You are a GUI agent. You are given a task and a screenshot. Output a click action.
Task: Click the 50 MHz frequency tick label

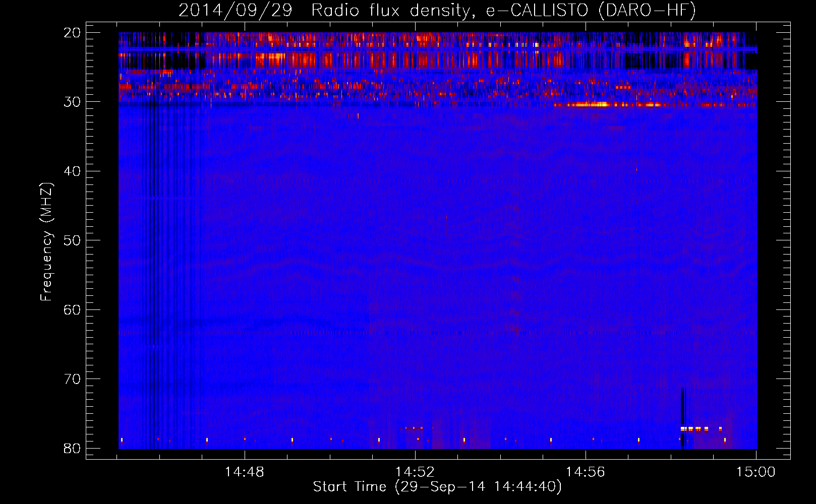tap(73, 240)
